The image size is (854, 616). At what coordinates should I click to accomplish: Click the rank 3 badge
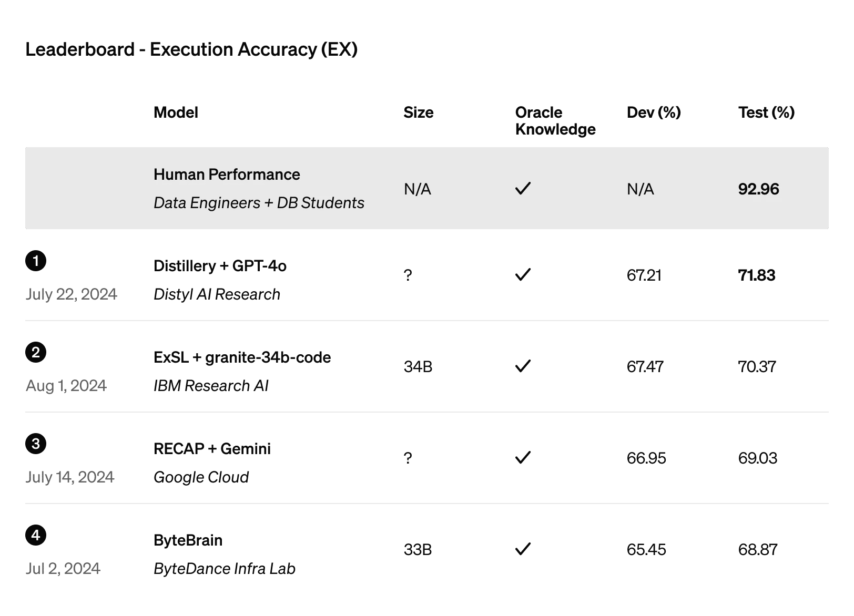36,444
